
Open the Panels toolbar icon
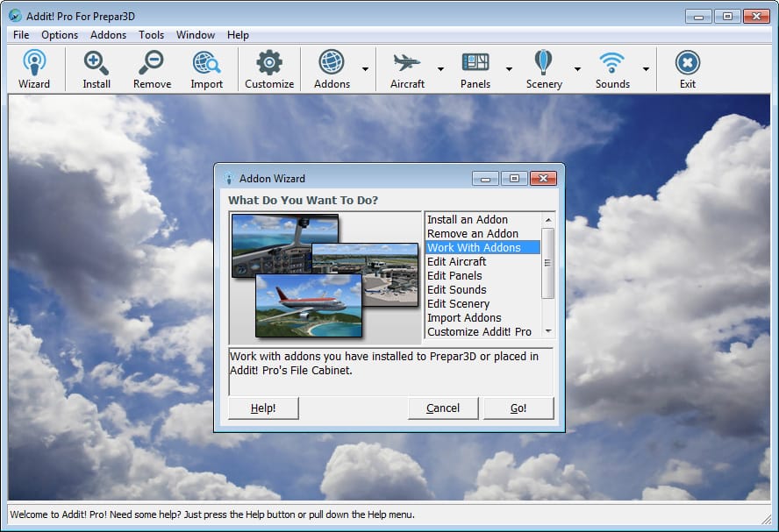click(475, 68)
